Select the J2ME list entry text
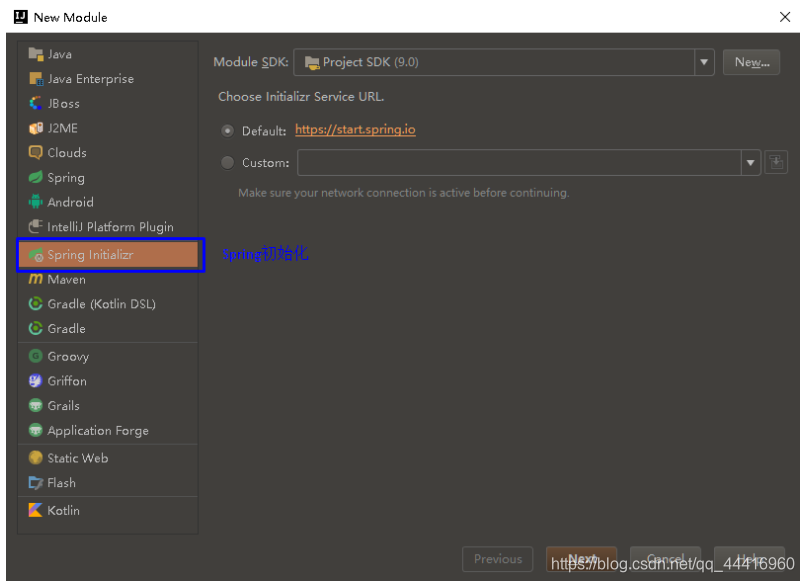 pos(62,128)
